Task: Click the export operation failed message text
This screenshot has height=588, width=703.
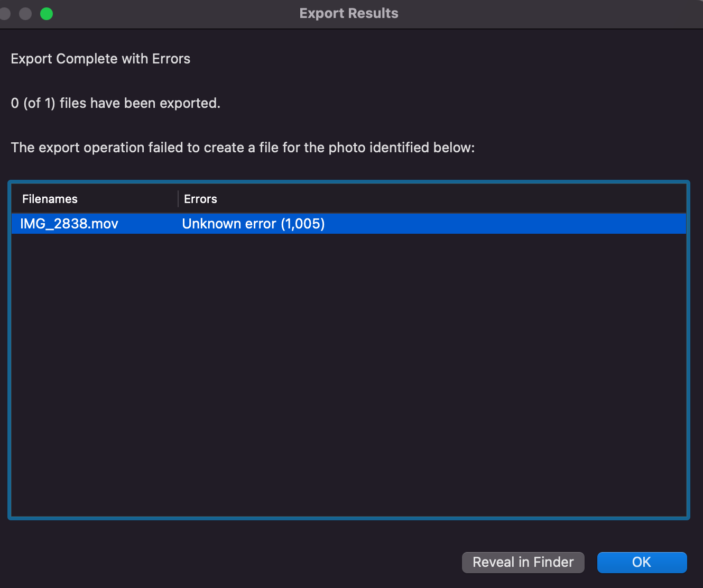Action: point(243,148)
